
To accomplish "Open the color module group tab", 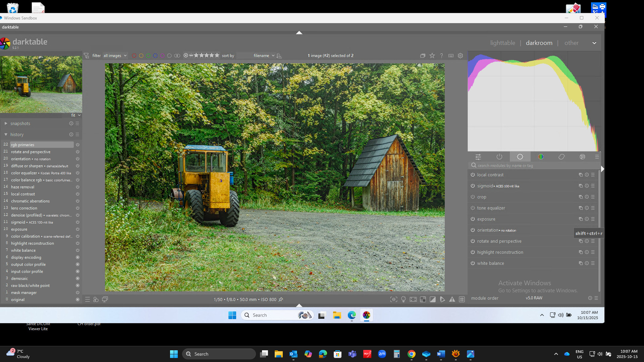I will [x=541, y=157].
